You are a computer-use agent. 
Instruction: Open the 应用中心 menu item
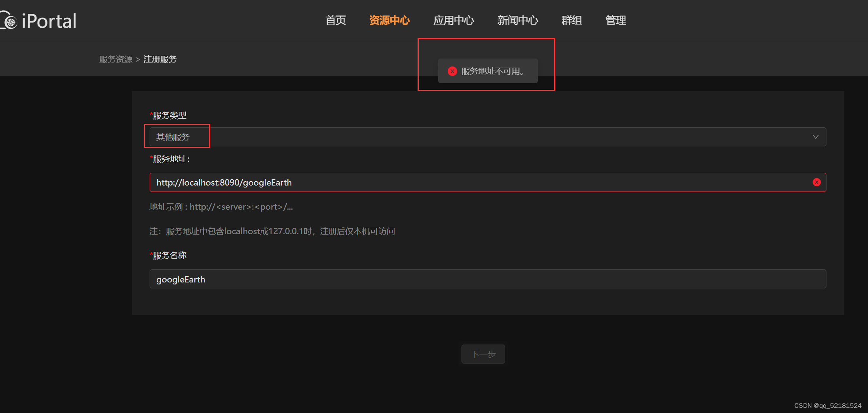454,20
